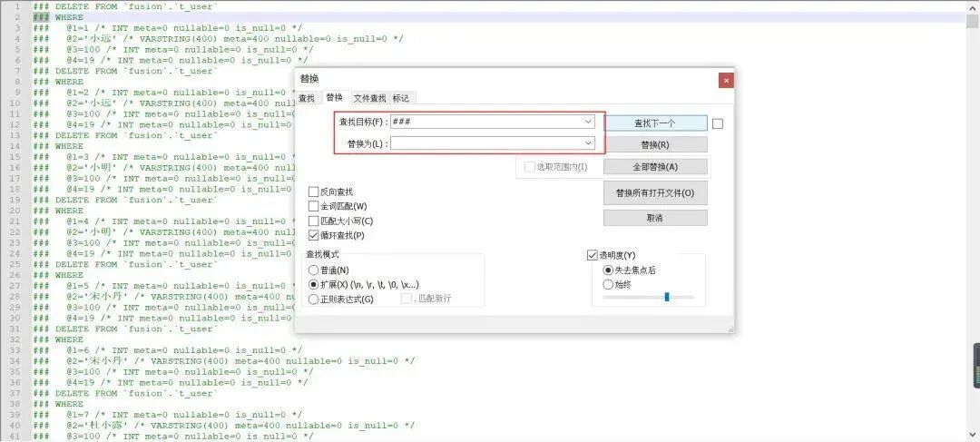Go to the 标记 tab

point(401,98)
